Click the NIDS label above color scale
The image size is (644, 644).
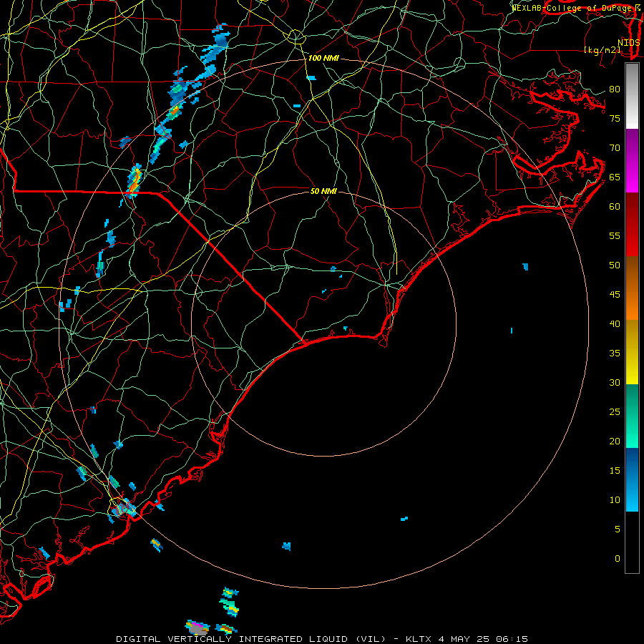(x=628, y=43)
